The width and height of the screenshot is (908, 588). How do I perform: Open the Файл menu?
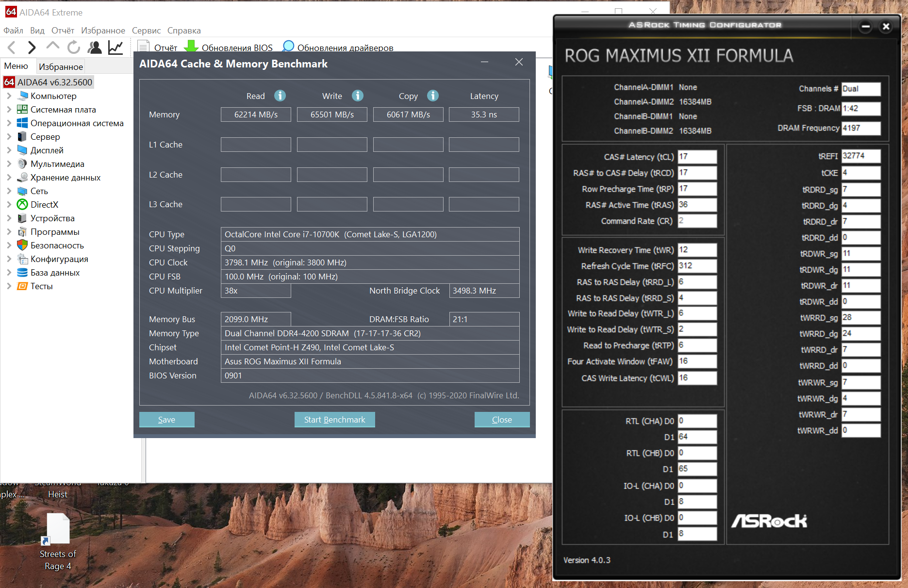point(14,31)
